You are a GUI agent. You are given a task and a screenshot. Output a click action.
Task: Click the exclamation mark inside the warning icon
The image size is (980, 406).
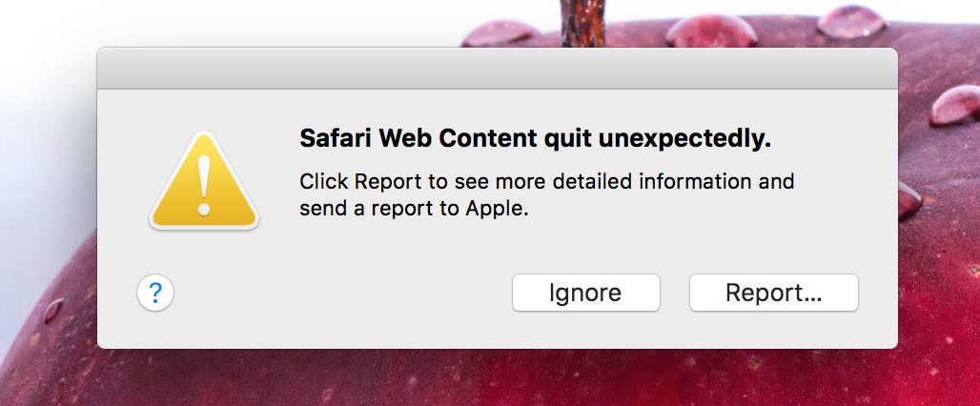(203, 183)
